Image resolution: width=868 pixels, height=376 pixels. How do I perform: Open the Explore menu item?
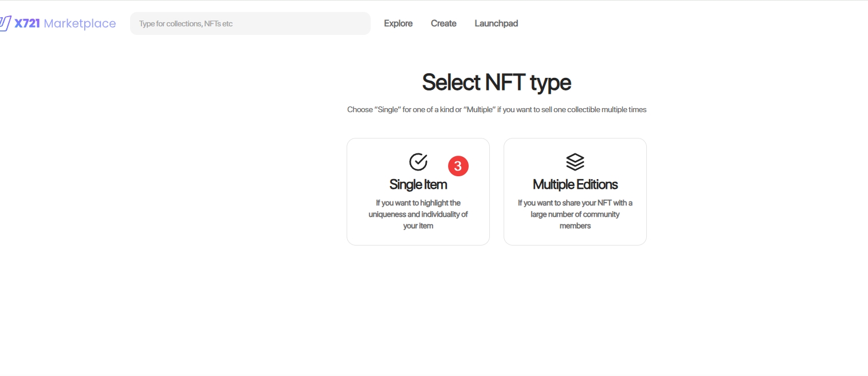pos(398,23)
